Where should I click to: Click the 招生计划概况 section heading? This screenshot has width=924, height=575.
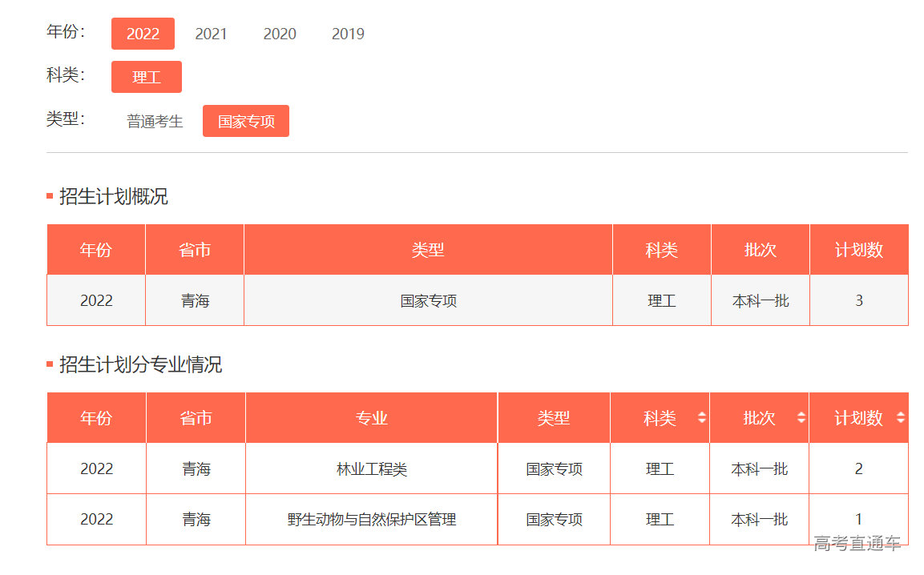pyautogui.click(x=113, y=197)
